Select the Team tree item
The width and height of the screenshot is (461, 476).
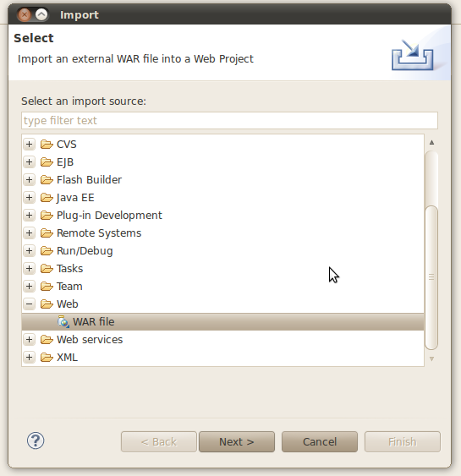69,287
